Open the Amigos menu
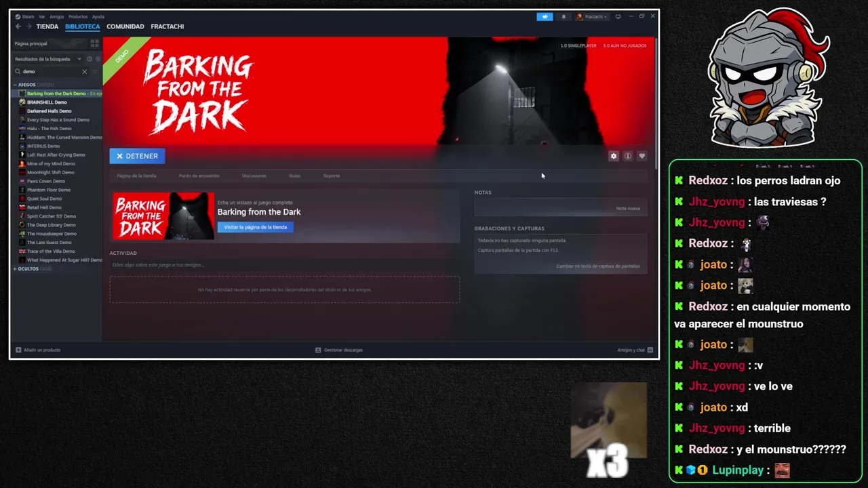 click(x=57, y=16)
